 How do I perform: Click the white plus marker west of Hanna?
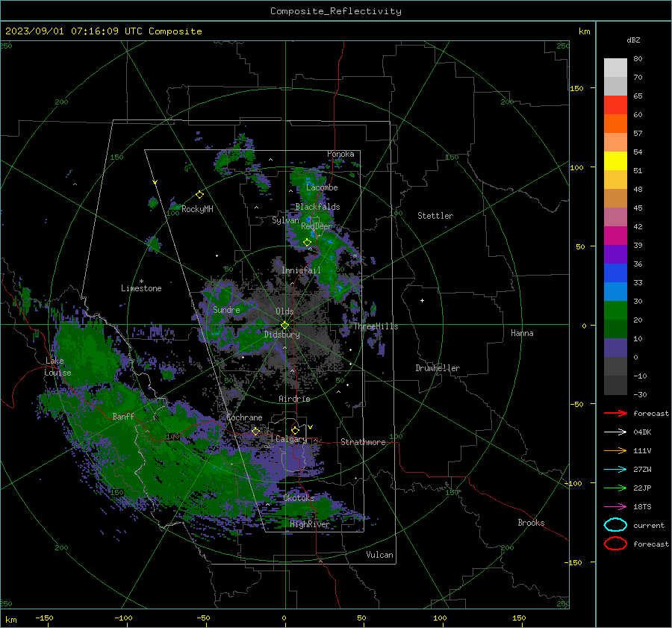pyautogui.click(x=422, y=300)
